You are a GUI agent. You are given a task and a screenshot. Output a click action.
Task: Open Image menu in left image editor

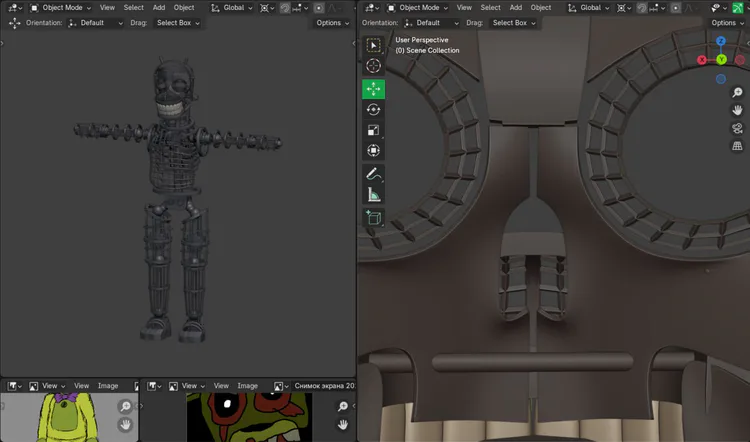click(108, 386)
